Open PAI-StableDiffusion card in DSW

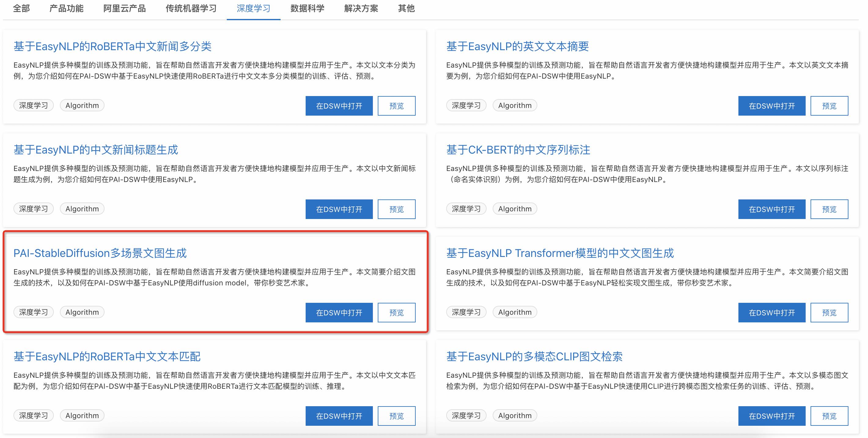coord(339,313)
